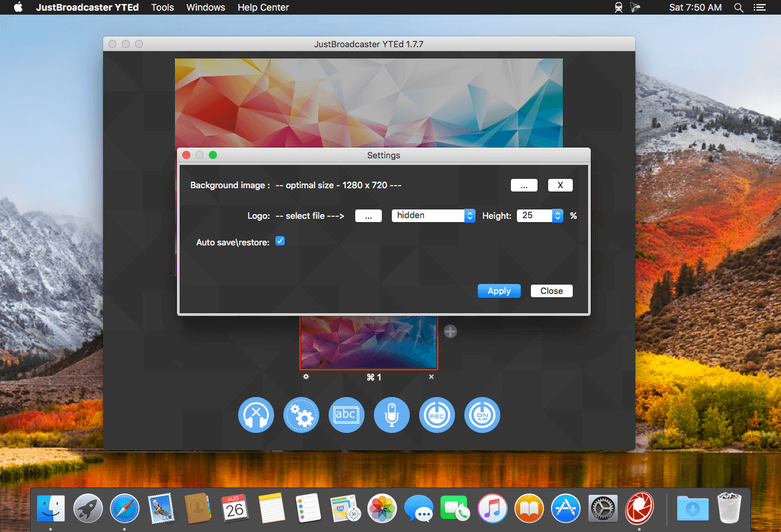Open Calendar showing Aug 26
Image resolution: width=781 pixels, height=532 pixels.
pos(234,509)
